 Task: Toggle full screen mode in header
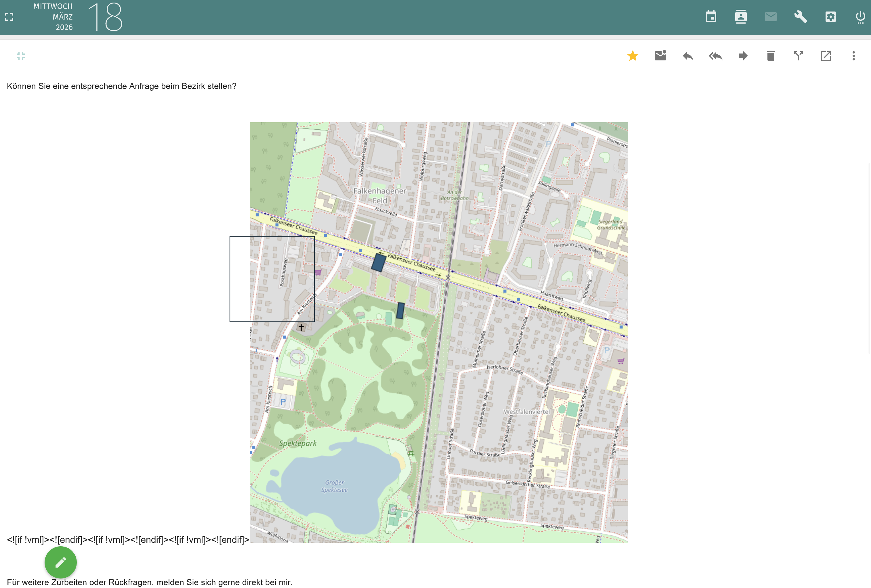click(9, 16)
